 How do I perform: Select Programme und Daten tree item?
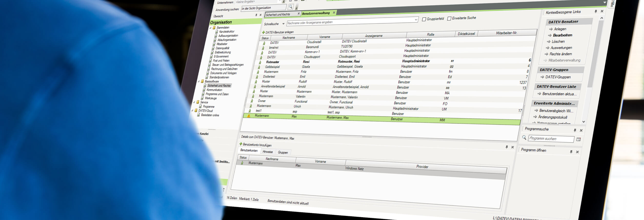(217, 94)
